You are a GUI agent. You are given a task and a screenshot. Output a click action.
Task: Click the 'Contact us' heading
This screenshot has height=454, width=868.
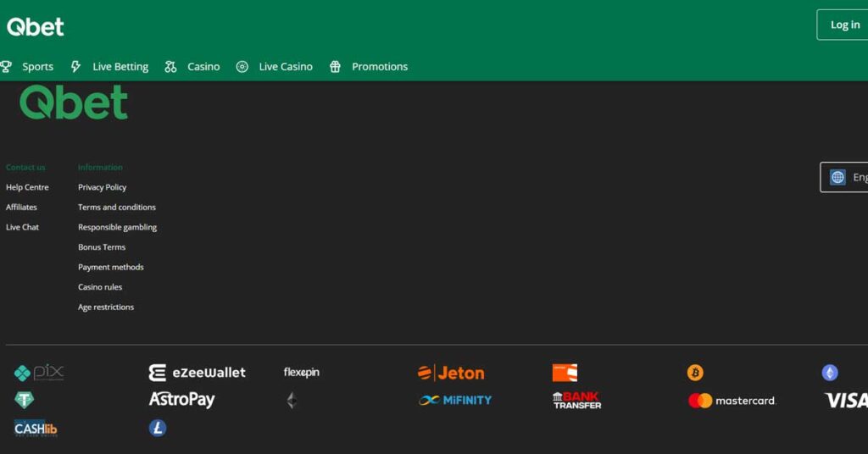coord(25,167)
